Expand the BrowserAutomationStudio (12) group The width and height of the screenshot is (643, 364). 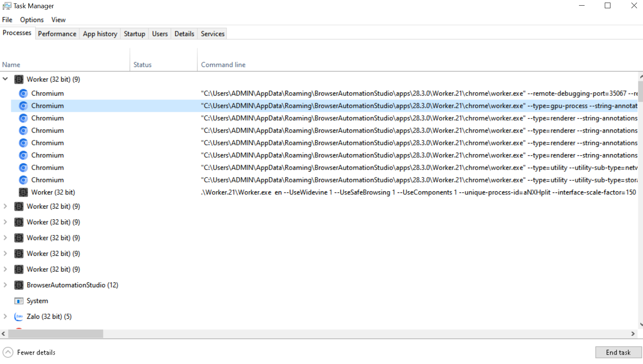[x=5, y=285]
